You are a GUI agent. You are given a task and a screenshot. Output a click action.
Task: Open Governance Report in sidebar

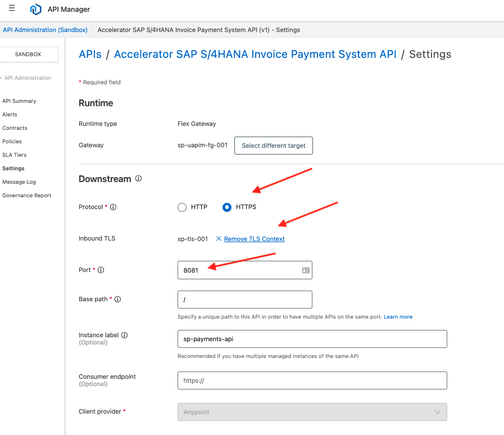point(26,196)
